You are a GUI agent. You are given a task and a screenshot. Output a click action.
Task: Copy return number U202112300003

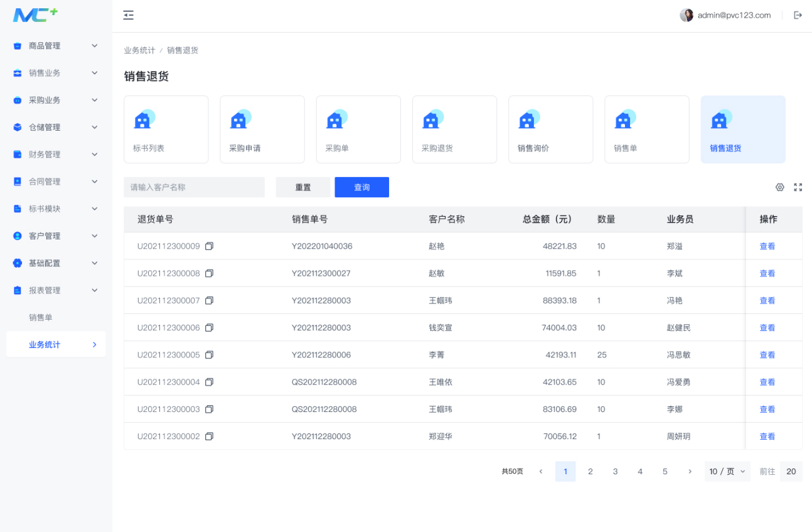pos(210,409)
